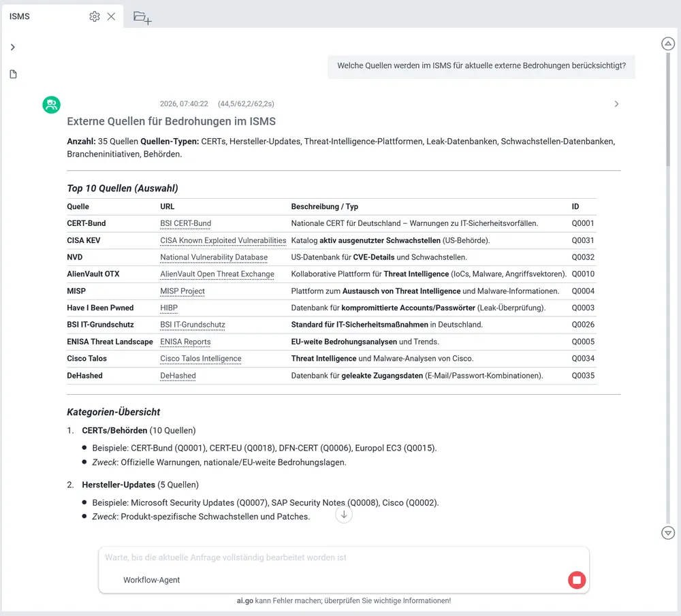Click the 'MISP' source cell

click(x=76, y=291)
